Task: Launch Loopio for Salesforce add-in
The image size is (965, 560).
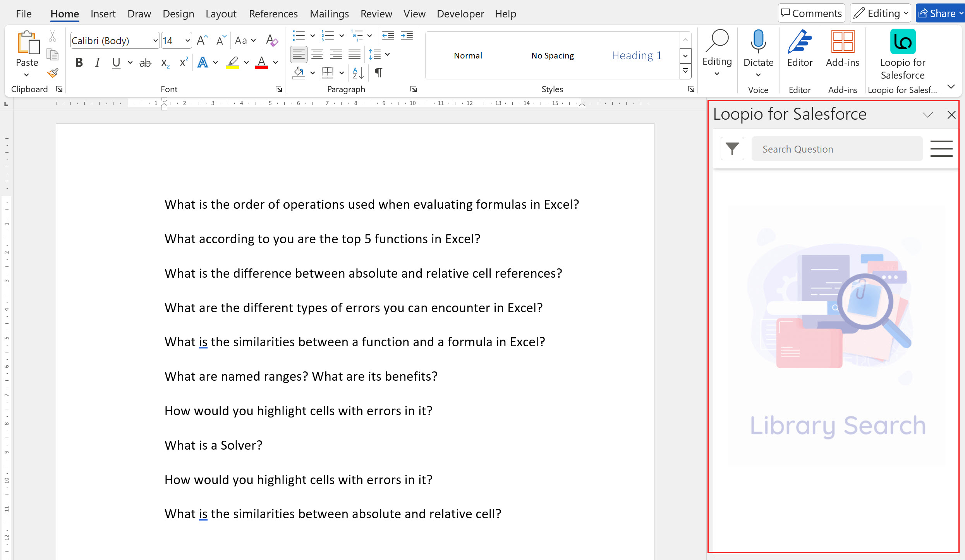Action: click(903, 54)
